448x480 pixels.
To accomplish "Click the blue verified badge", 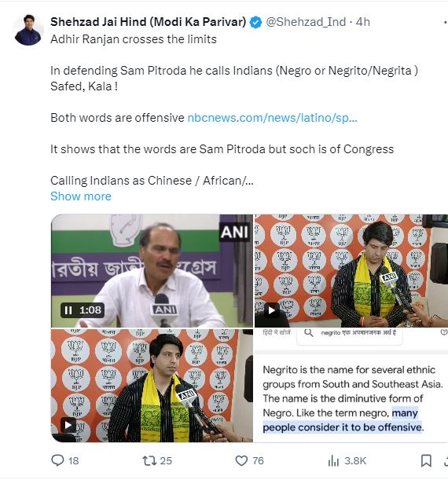I will (x=255, y=22).
